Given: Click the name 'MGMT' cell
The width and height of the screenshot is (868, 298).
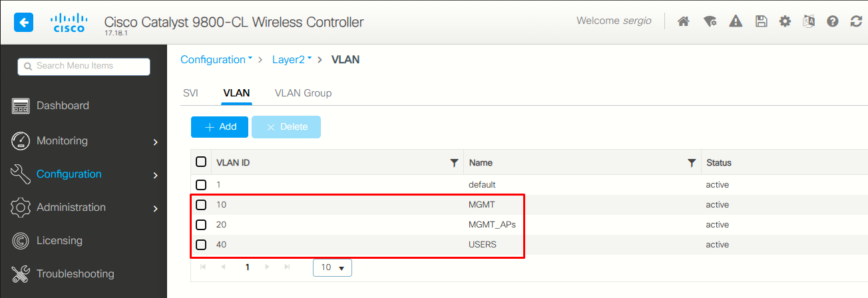Looking at the screenshot, I should point(481,204).
